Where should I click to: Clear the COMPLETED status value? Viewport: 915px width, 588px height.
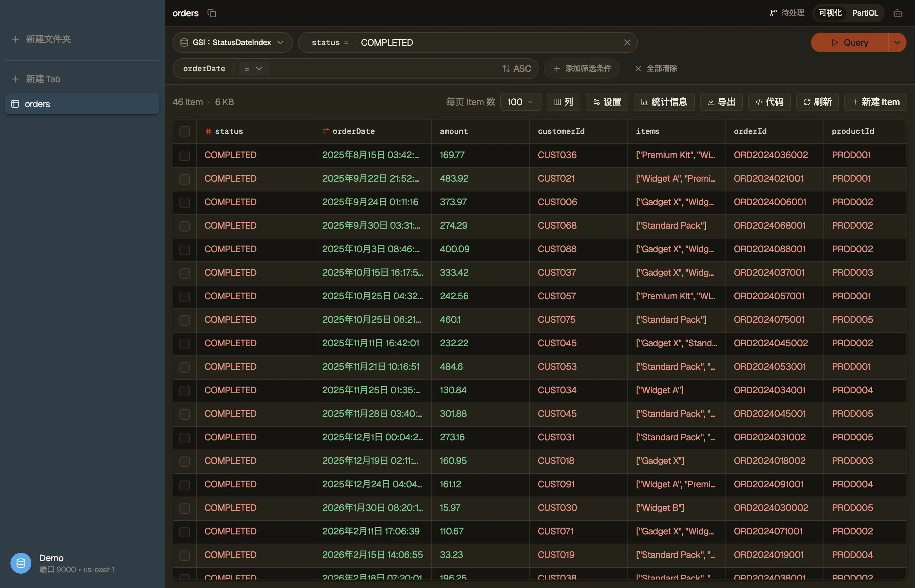pos(627,42)
